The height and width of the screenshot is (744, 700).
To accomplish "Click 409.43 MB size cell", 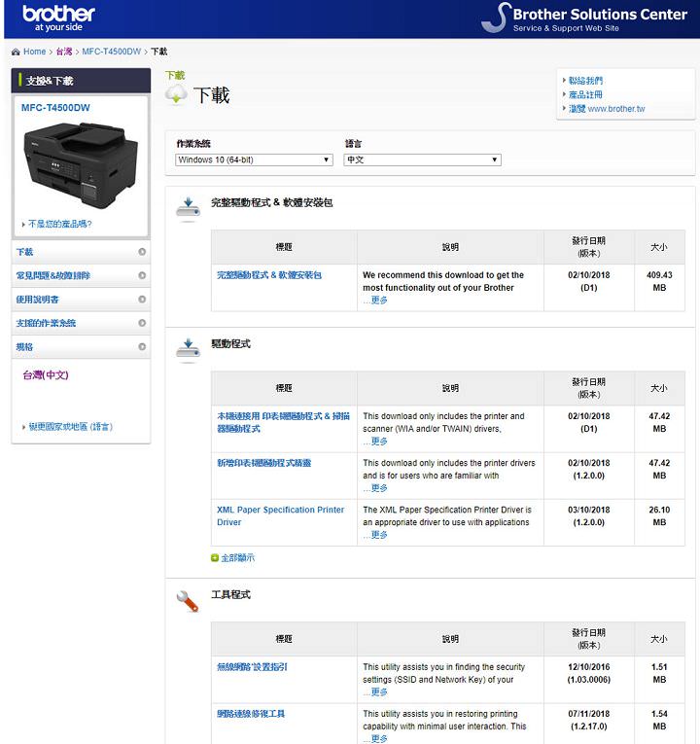I will pyautogui.click(x=659, y=288).
